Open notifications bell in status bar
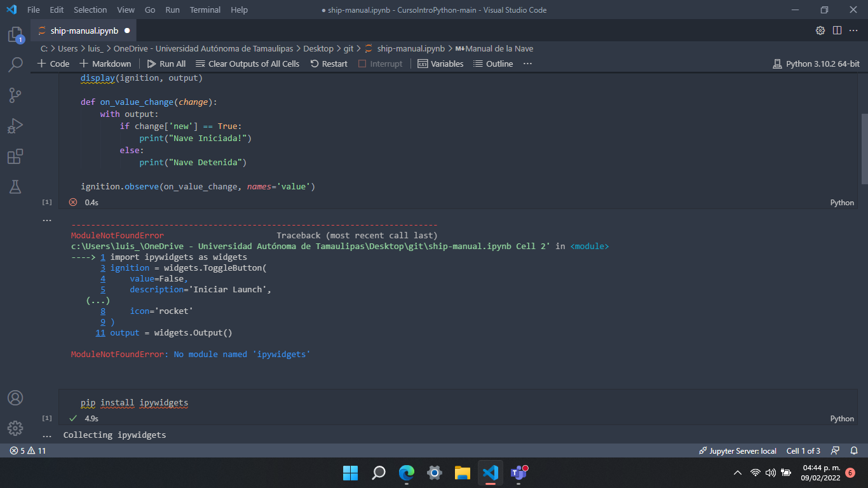Viewport: 868px width, 488px height. click(x=854, y=451)
